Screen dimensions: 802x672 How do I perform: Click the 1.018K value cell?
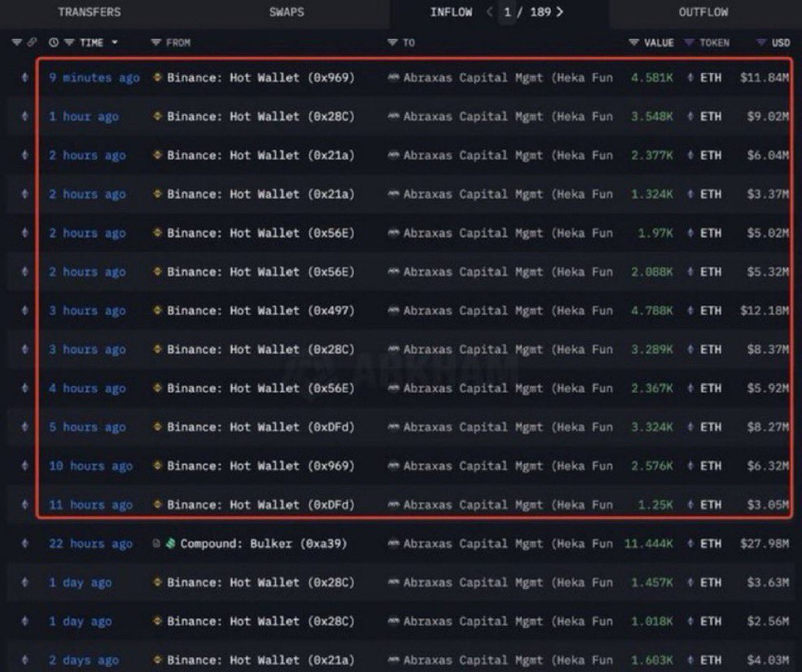click(652, 621)
